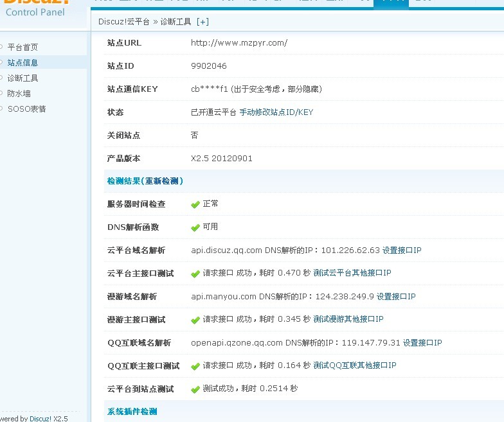This screenshot has height=422, width=504.
Task: Click the masked key cb****f1
Action: [x=210, y=89]
